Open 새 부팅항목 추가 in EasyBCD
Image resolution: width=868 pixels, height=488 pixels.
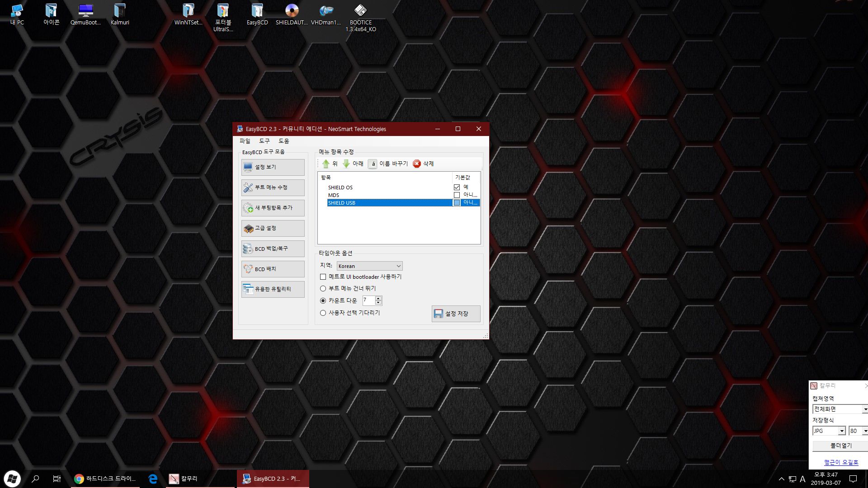(273, 208)
